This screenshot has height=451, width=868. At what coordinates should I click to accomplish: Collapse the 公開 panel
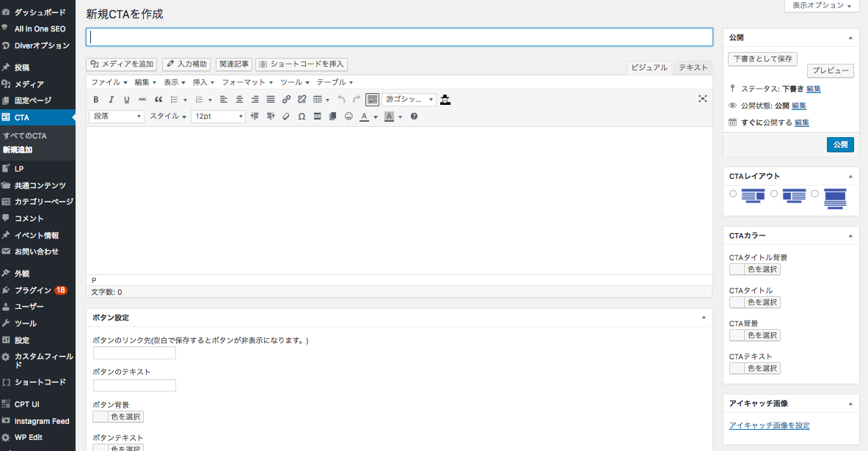[x=850, y=37]
